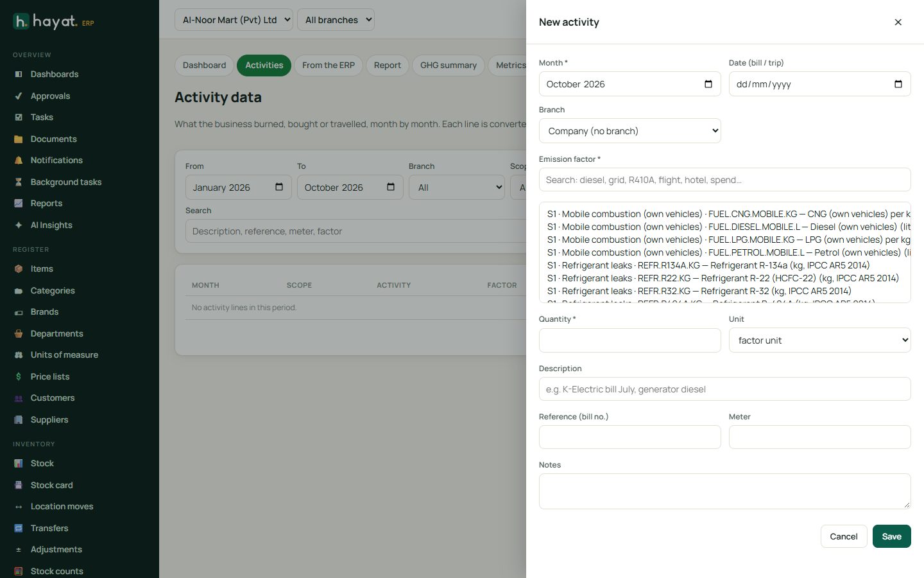Click the Emission factor search field

pyautogui.click(x=725, y=180)
